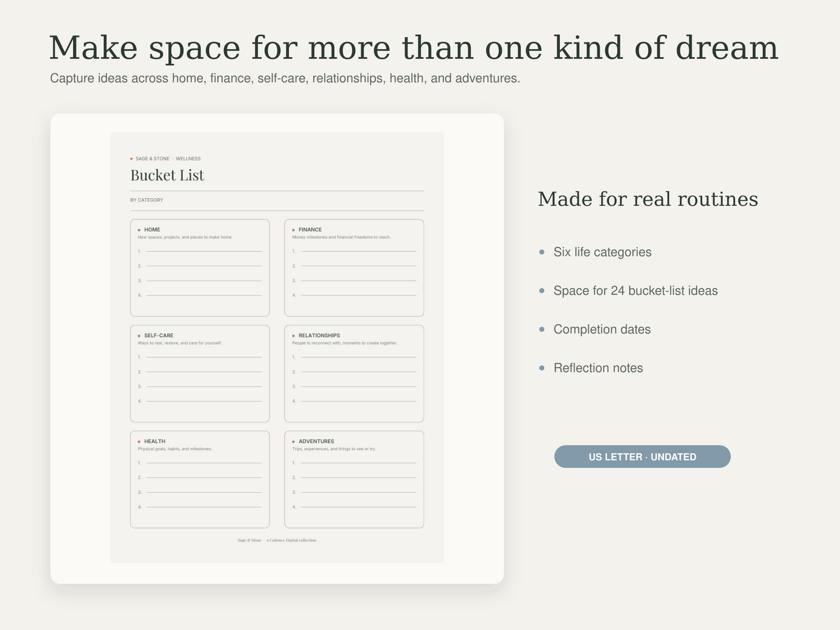Click the SELF-CARE category heading
The height and width of the screenshot is (630, 840).
(x=159, y=335)
